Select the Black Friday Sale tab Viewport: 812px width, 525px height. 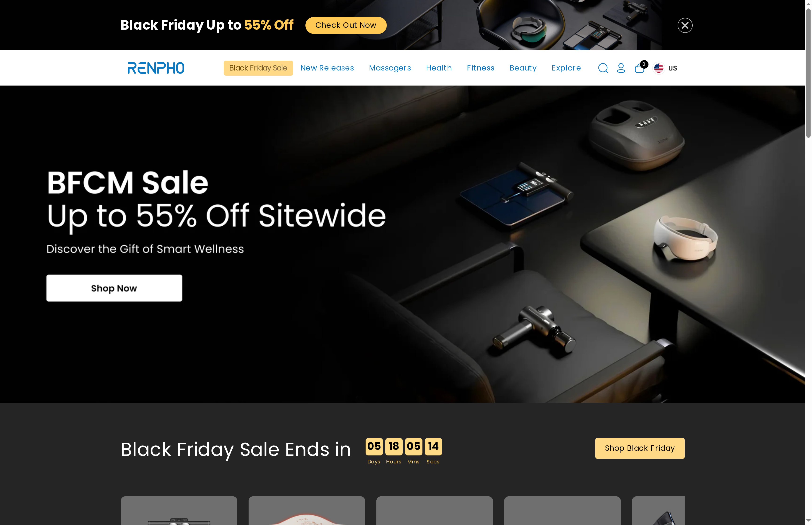pos(258,68)
